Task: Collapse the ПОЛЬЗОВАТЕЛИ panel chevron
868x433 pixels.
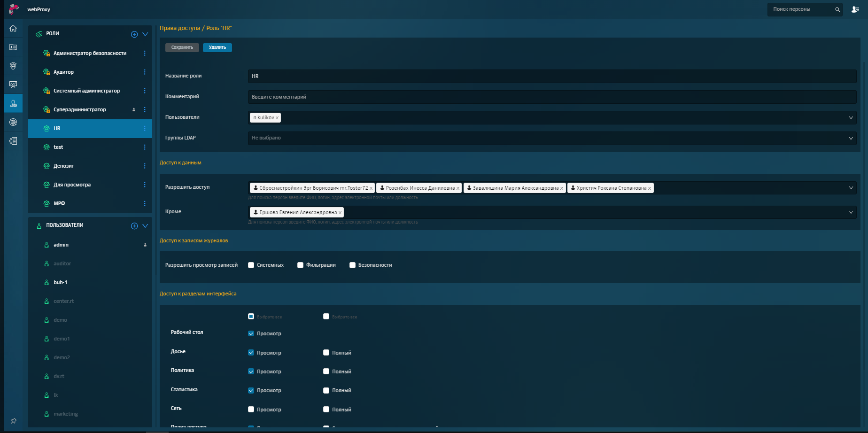Action: (x=145, y=226)
